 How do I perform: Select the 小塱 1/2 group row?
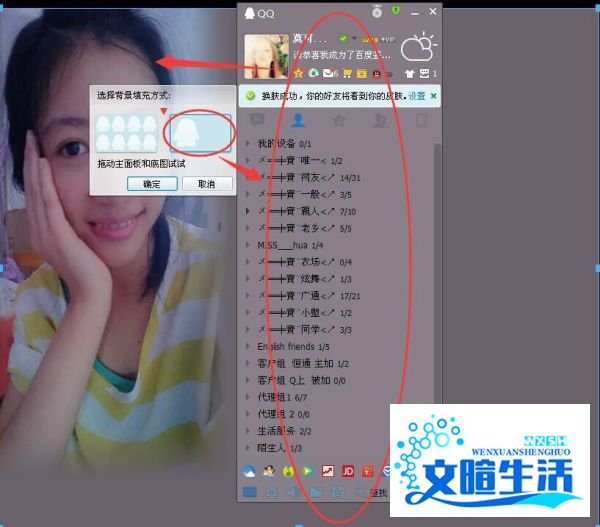pyautogui.click(x=339, y=312)
